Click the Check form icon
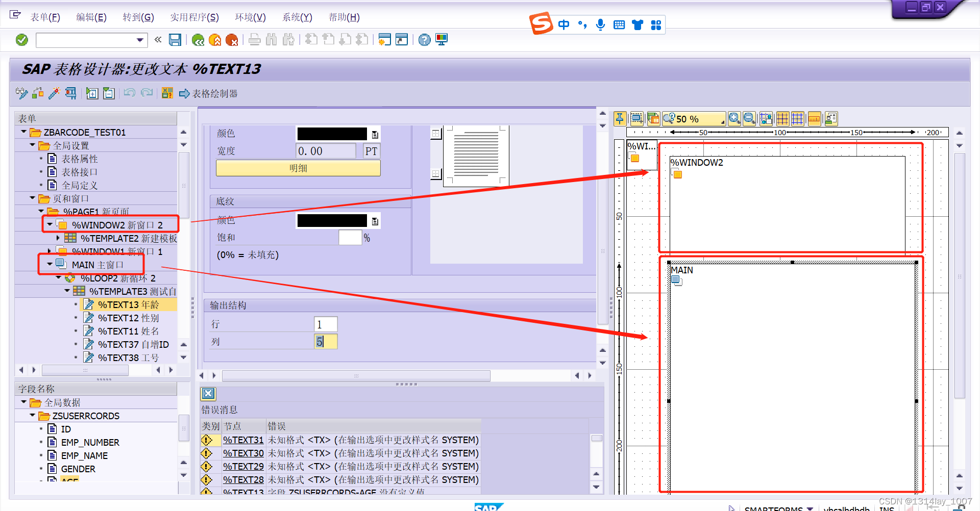 point(38,93)
